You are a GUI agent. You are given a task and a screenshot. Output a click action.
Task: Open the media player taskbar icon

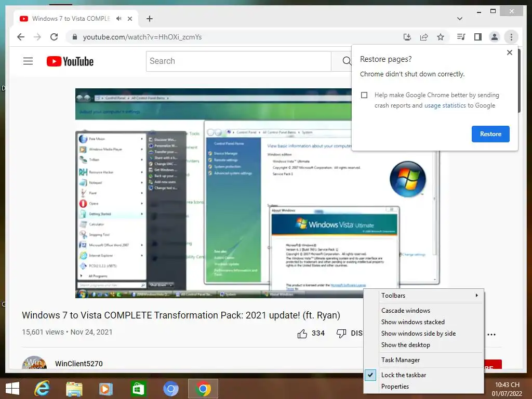[x=106, y=389]
